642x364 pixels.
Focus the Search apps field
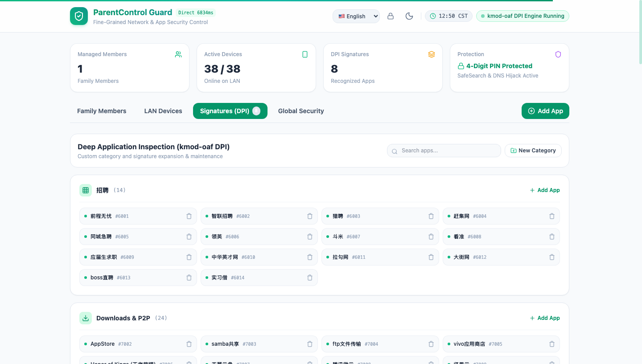click(444, 151)
